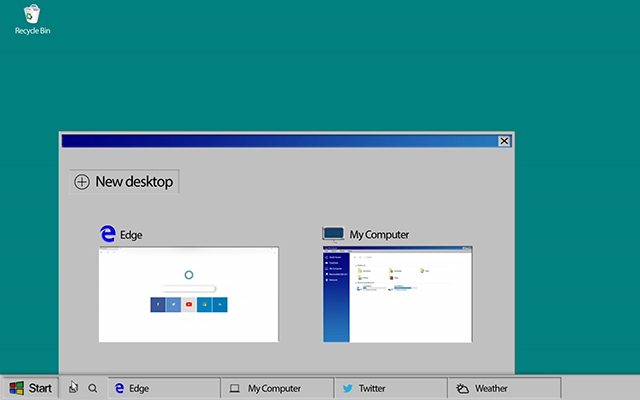Click the monitor icon beside My Computer label

point(333,234)
